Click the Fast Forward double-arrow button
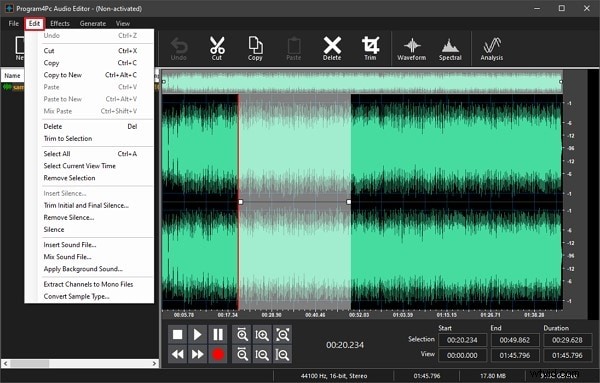 (197, 355)
